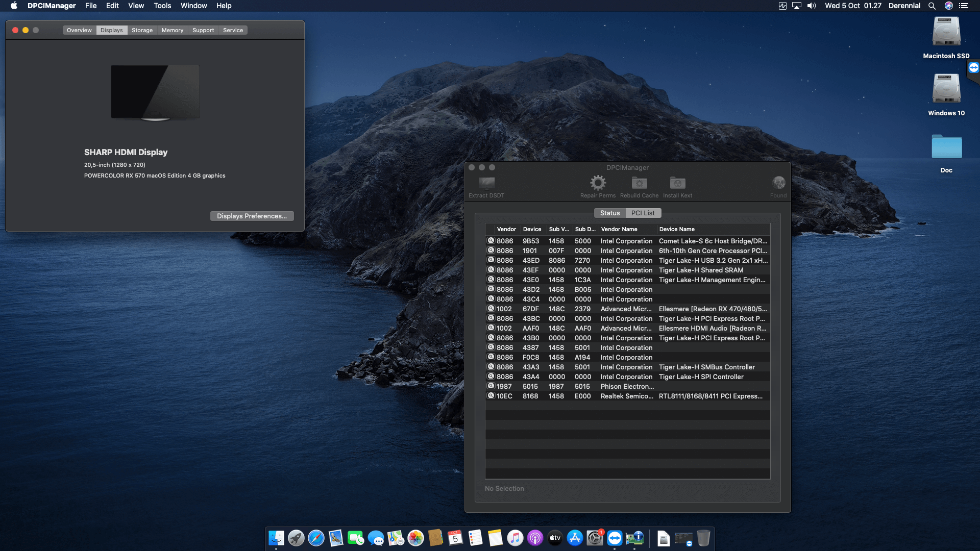Open Launchpad from the Dock

point(296,538)
